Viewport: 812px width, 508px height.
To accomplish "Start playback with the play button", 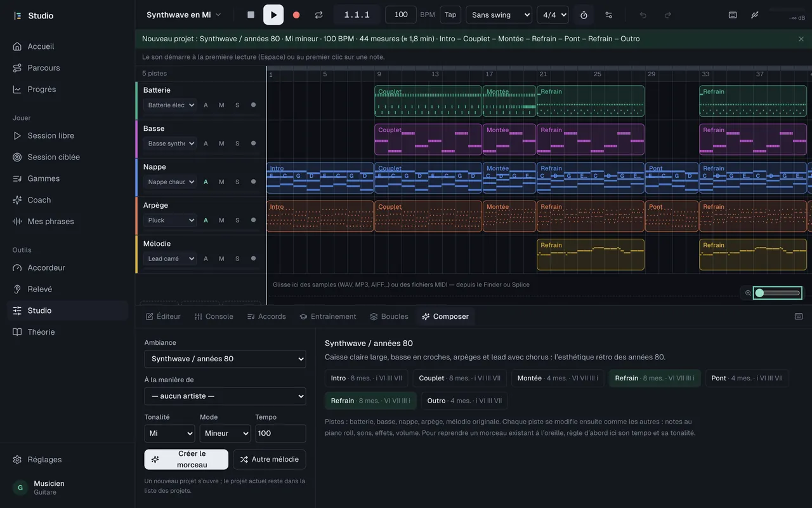I will (x=273, y=15).
